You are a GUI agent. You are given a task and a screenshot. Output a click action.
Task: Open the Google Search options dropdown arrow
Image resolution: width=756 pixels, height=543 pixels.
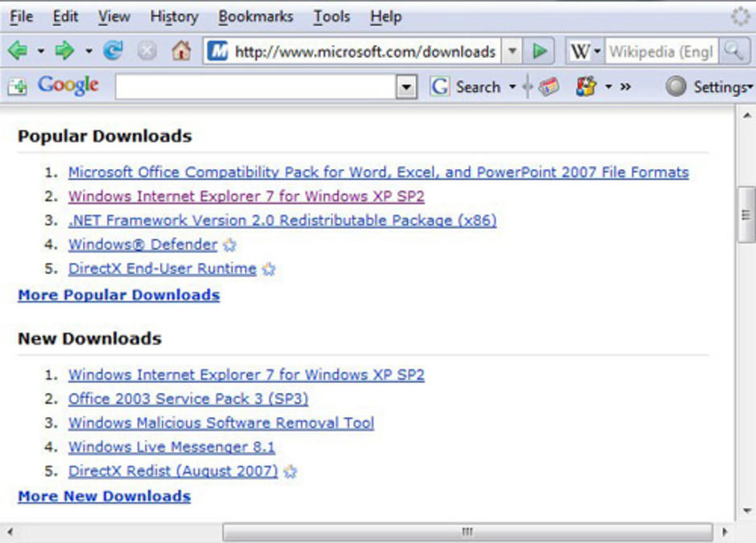[512, 87]
